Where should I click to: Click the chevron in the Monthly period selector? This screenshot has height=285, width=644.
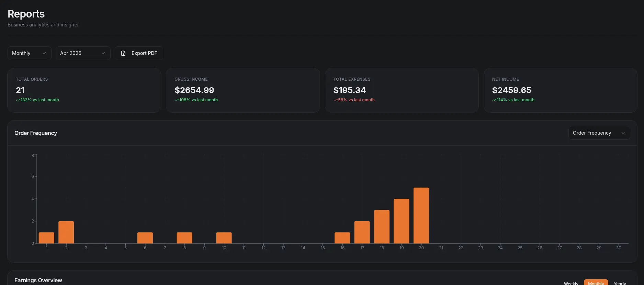[x=44, y=53]
